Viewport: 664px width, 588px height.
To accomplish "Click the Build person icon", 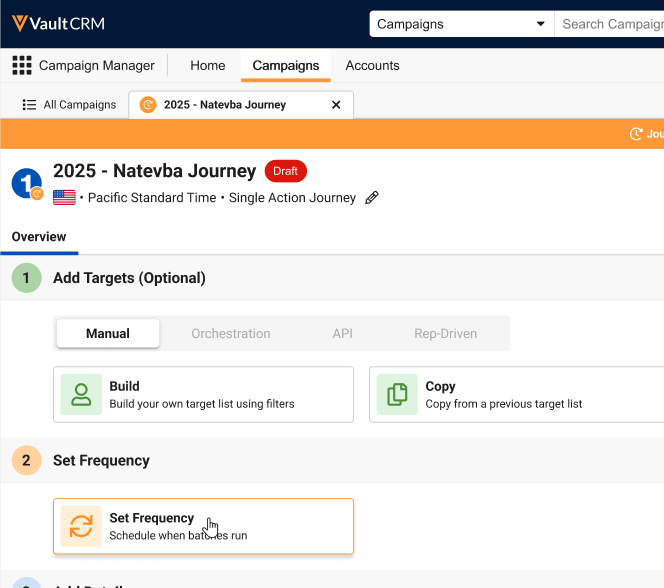I will (81, 394).
